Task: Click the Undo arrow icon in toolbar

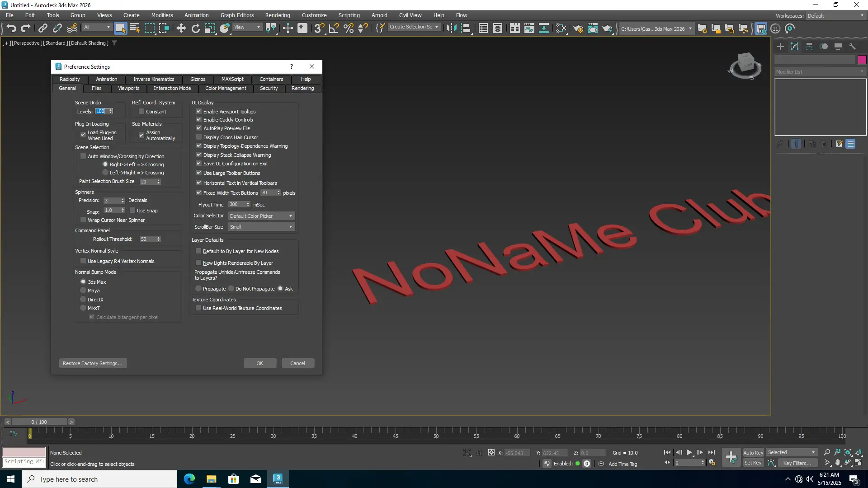Action: pyautogui.click(x=11, y=28)
